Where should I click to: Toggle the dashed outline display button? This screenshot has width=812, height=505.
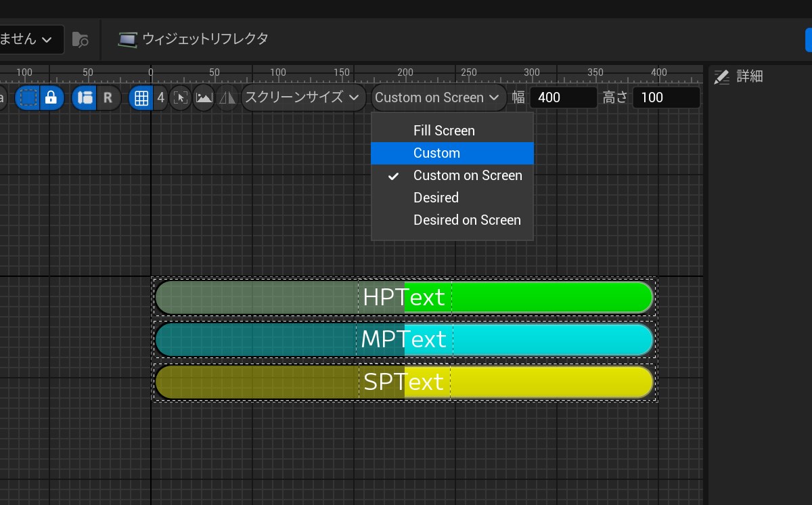coord(28,97)
